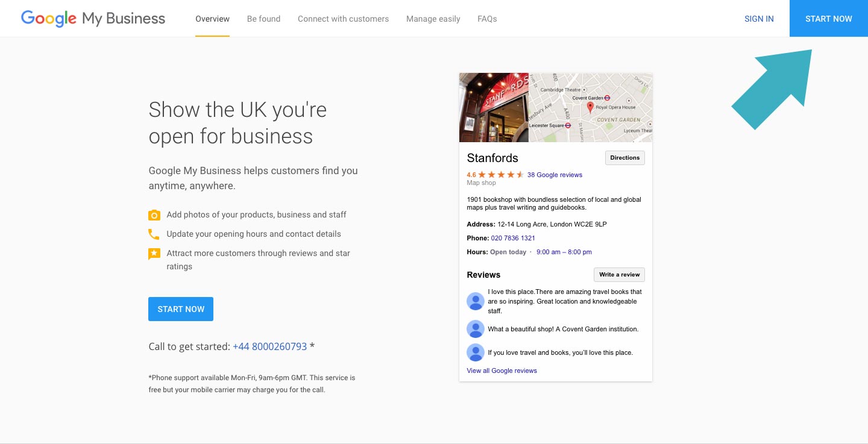Click the Covent Garden tube station icon on map
Screen dimensions: 868x444
(608, 98)
